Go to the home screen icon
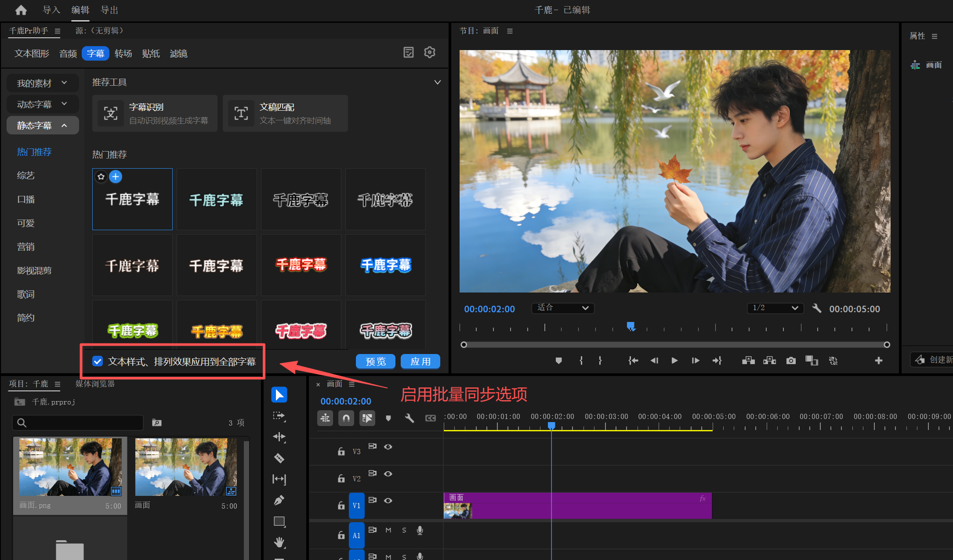The height and width of the screenshot is (560, 953). click(21, 10)
